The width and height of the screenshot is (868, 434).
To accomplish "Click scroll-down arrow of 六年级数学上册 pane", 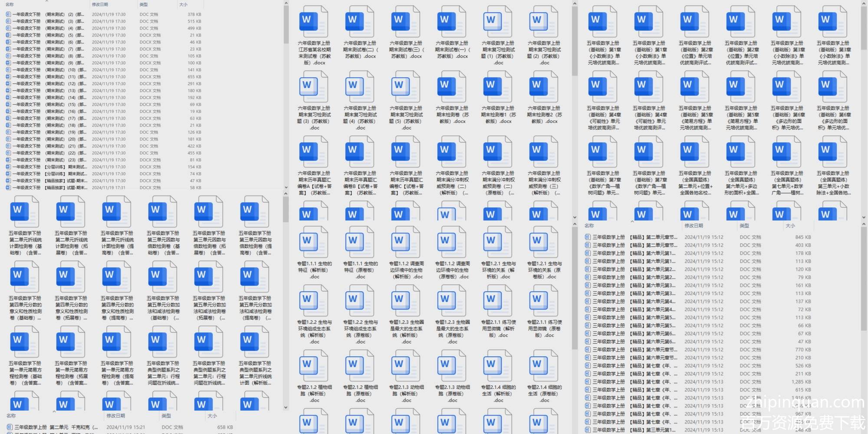I will (x=575, y=217).
